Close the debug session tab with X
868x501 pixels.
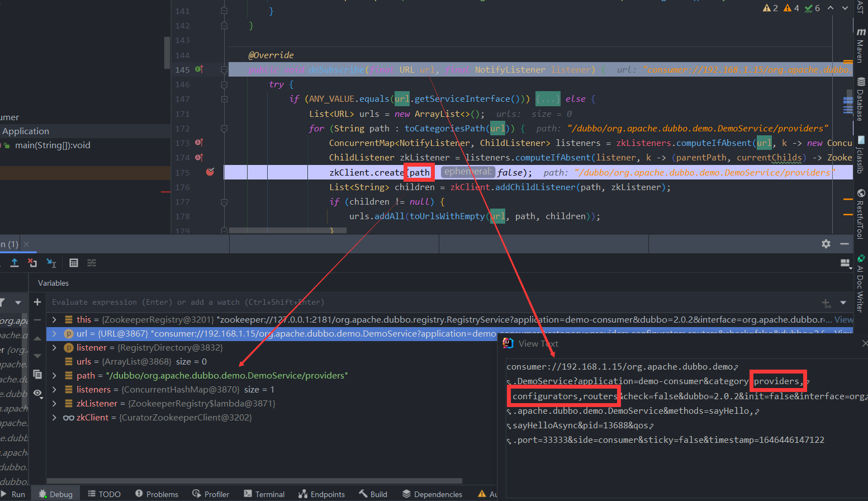(26, 244)
